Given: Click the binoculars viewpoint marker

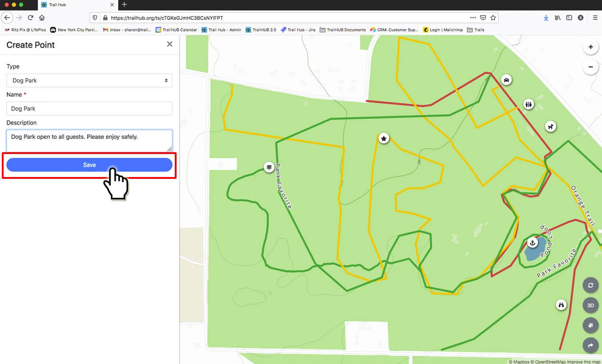Looking at the screenshot, I should [561, 305].
